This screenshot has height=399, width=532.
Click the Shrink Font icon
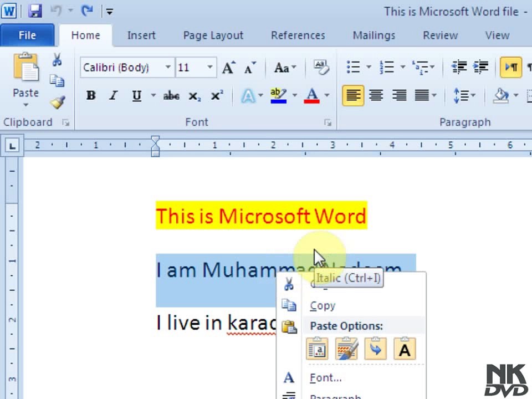[x=250, y=68]
